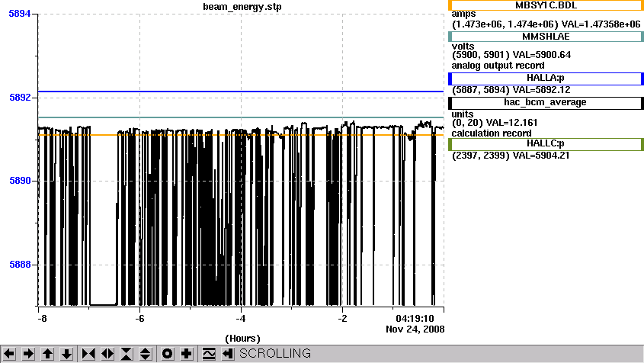
Task: Click the -4 hours x-axis label
Action: pos(241,319)
